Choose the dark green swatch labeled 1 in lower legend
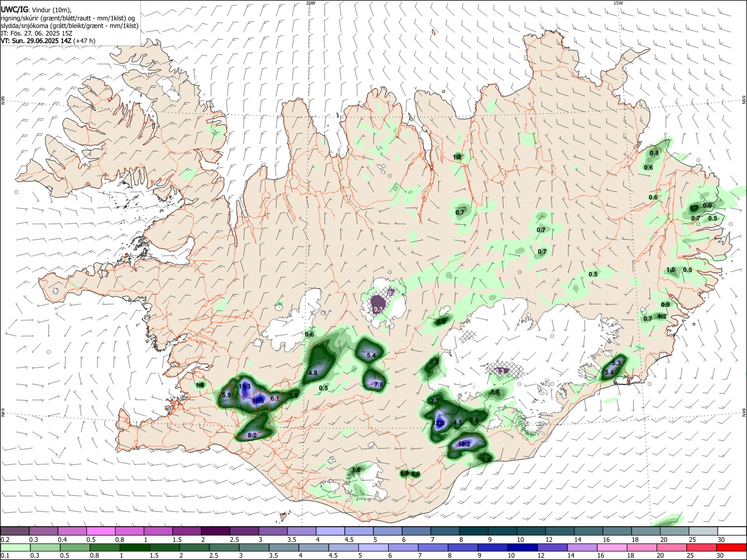747x560 pixels. pyautogui.click(x=134, y=547)
